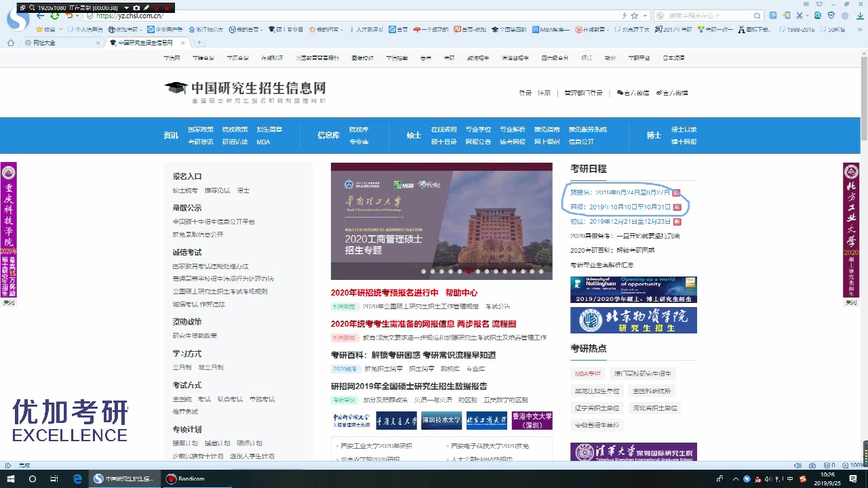
Task: Click the 中国研究生招生信息网 site logo
Action: 245,91
